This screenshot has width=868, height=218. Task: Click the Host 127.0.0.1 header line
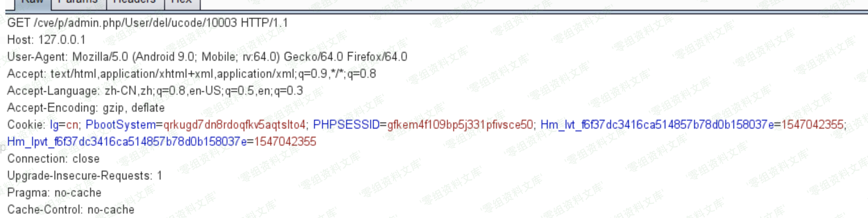[46, 40]
